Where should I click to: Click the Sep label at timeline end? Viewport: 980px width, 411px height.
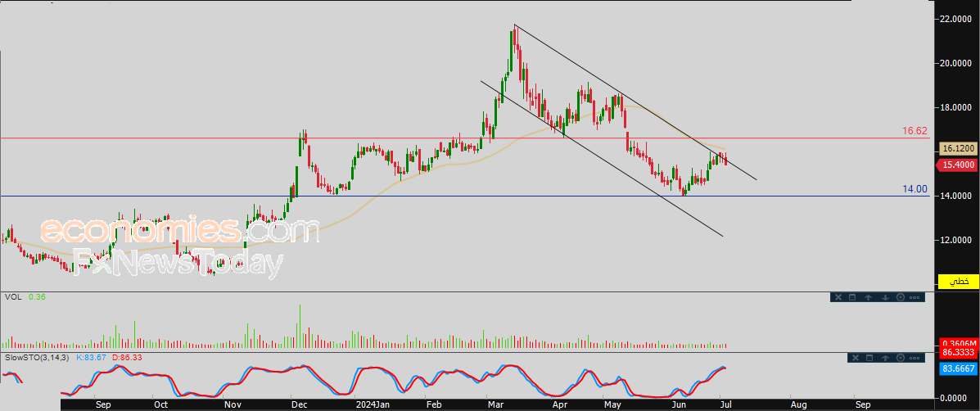coord(863,404)
